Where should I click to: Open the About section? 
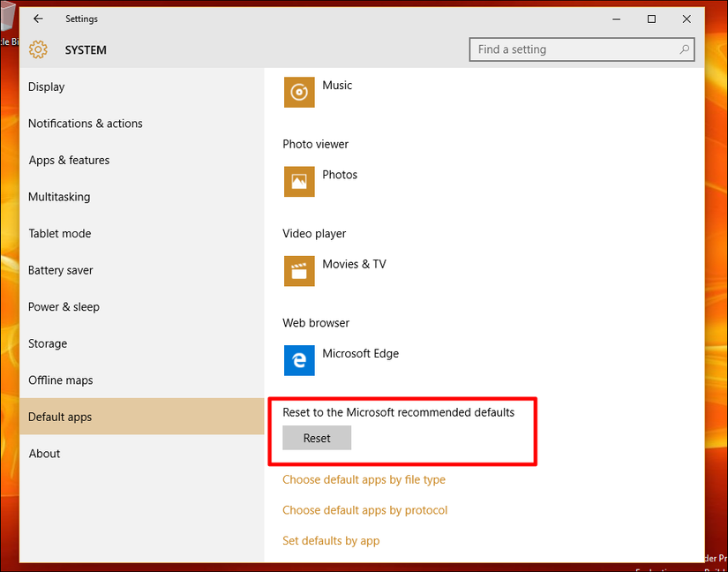(x=44, y=454)
